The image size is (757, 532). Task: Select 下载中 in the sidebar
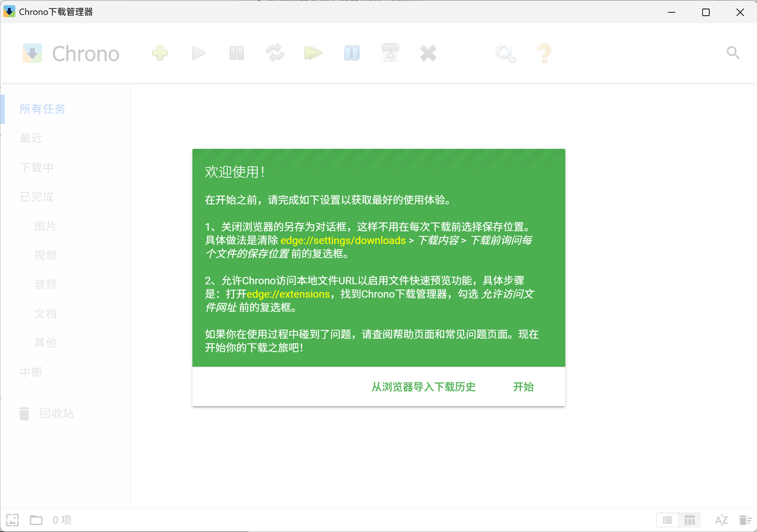[37, 168]
